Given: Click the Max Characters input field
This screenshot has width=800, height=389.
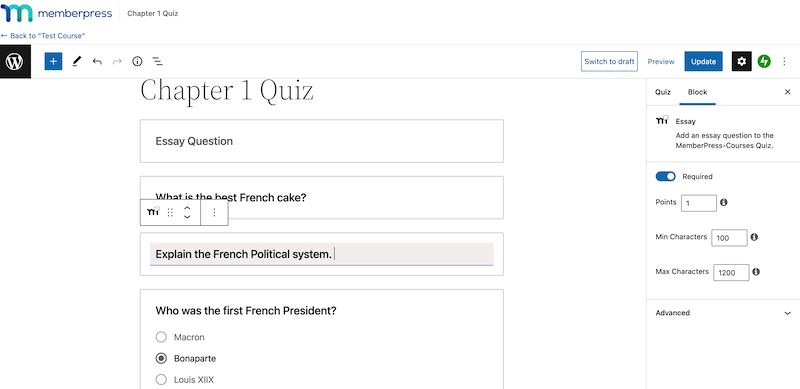Looking at the screenshot, I should 731,273.
